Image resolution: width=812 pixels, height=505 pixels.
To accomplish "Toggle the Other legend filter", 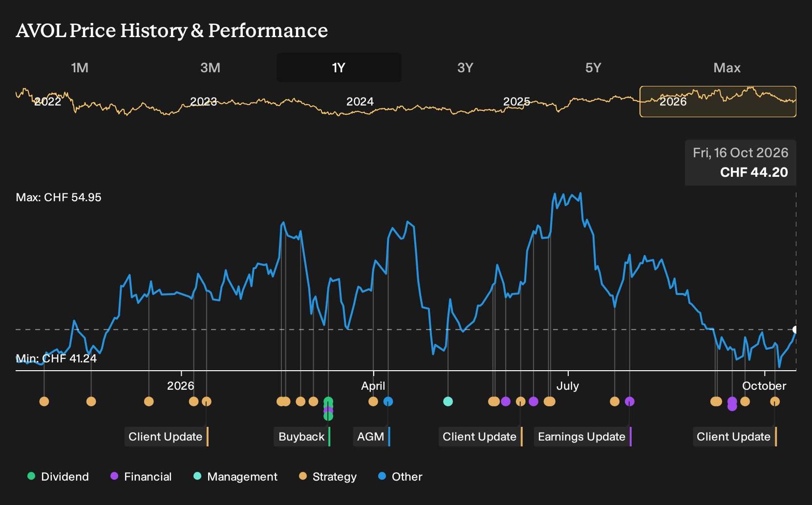I will pos(400,477).
